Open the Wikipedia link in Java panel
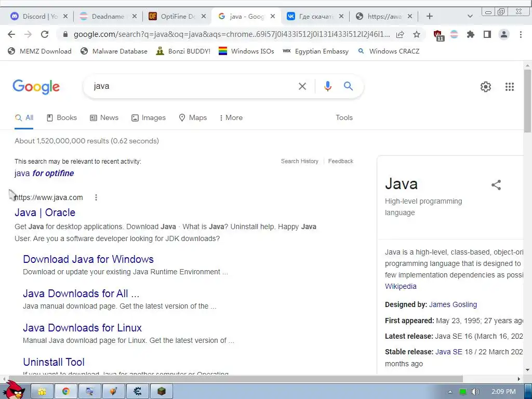 401,286
